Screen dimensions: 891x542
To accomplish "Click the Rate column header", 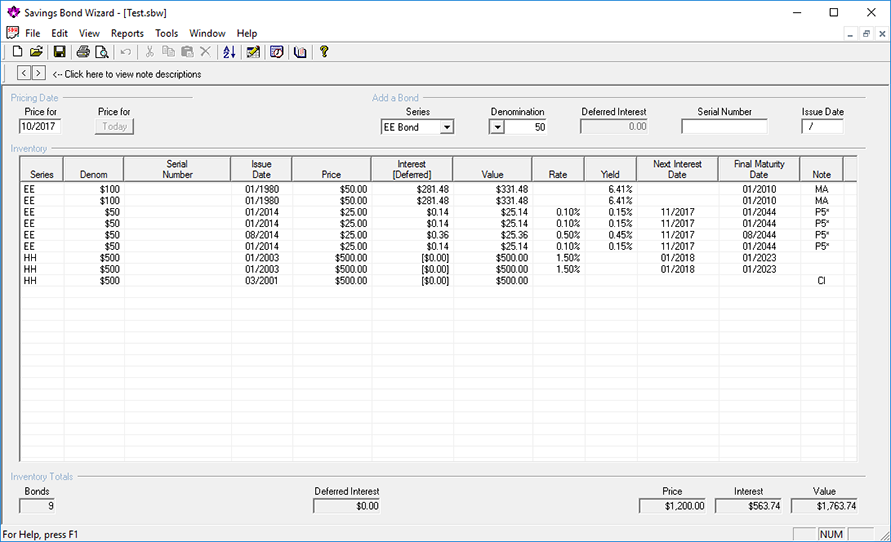I will coord(558,169).
